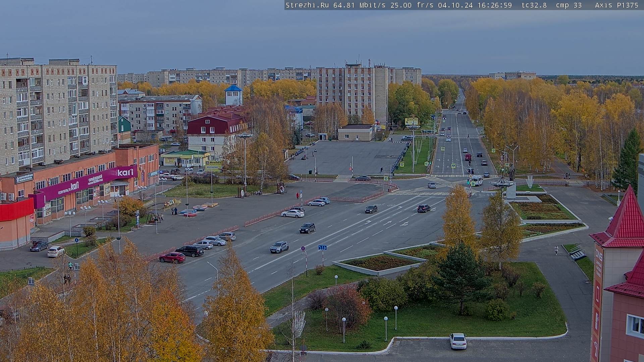This screenshot has width=644, height=362.
Task: Click the 04.10.24 date stamp
Action: pyautogui.click(x=455, y=5)
